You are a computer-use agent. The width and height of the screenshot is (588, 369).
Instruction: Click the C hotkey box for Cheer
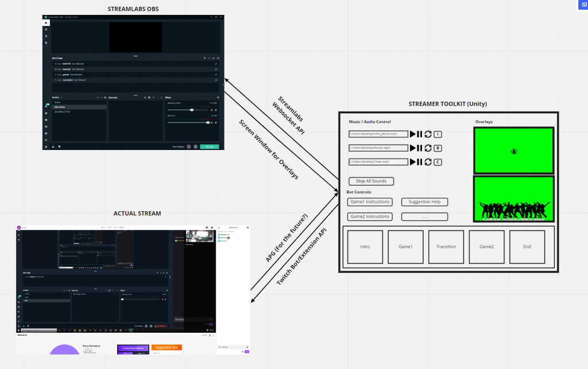point(438,162)
